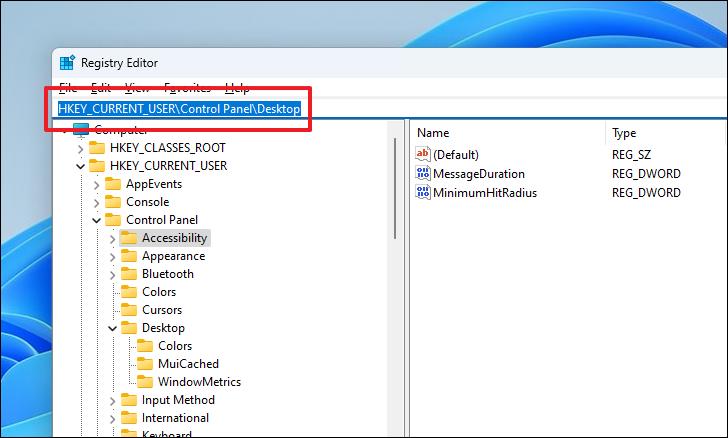The image size is (728, 438).
Task: Select the WindowMetrics key label
Action: tap(199, 382)
